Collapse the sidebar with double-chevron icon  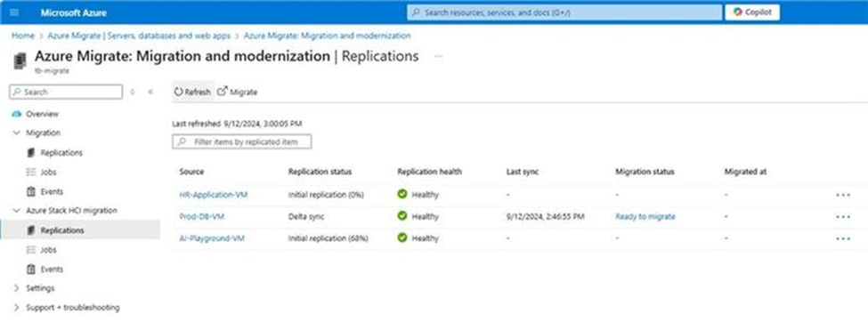pos(150,93)
